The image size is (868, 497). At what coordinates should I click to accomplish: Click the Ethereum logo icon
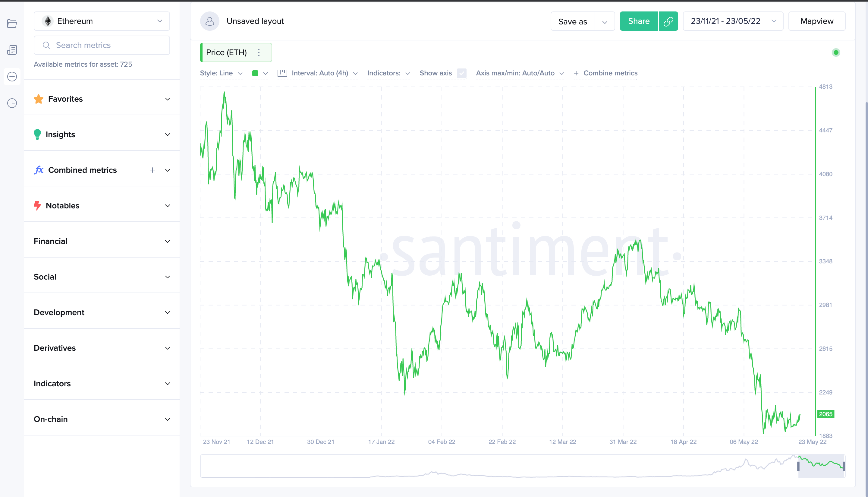pos(48,21)
